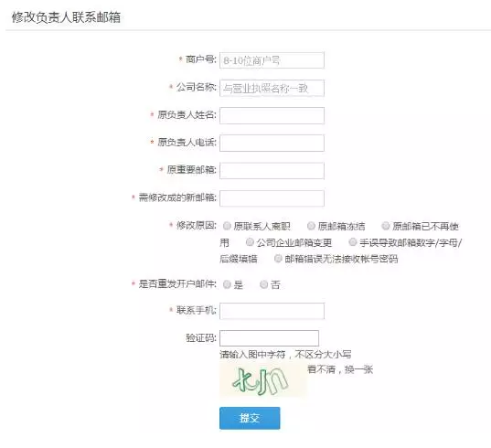491x448 pixels.
Task: Choose 原邮箱已不再使用 as the reason
Action: click(x=386, y=226)
